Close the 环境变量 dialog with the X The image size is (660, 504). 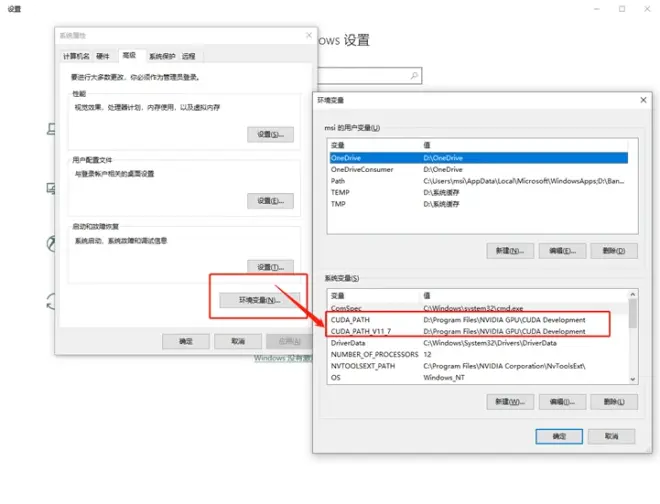coord(643,100)
